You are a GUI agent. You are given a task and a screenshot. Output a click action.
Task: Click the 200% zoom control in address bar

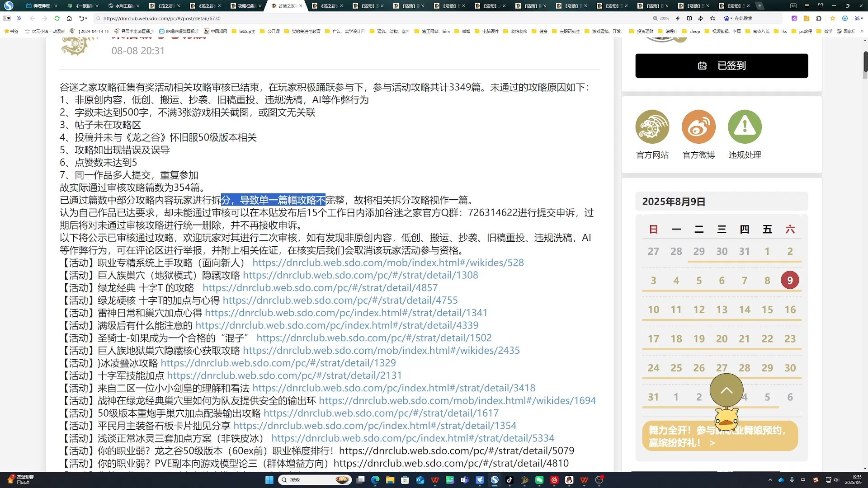[x=661, y=19]
